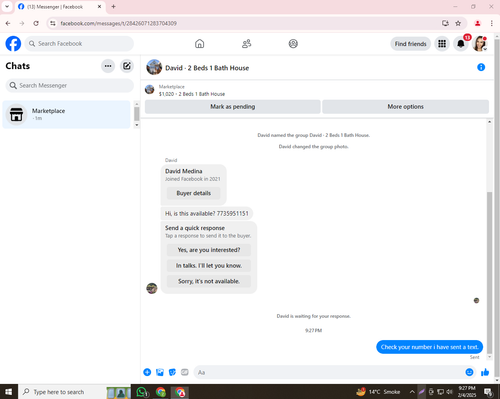Open the profile circle icon in top navigation
Viewport: 500px width, 399px height.
(x=293, y=44)
